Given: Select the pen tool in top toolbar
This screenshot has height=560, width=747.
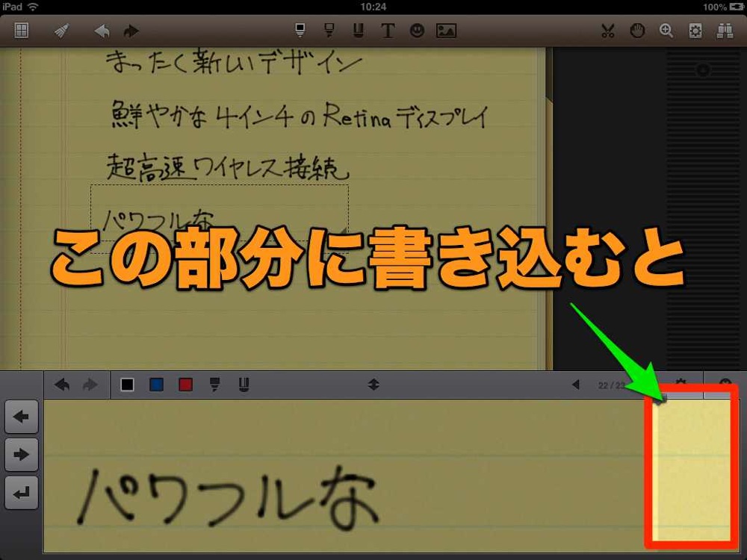Looking at the screenshot, I should pos(300,31).
